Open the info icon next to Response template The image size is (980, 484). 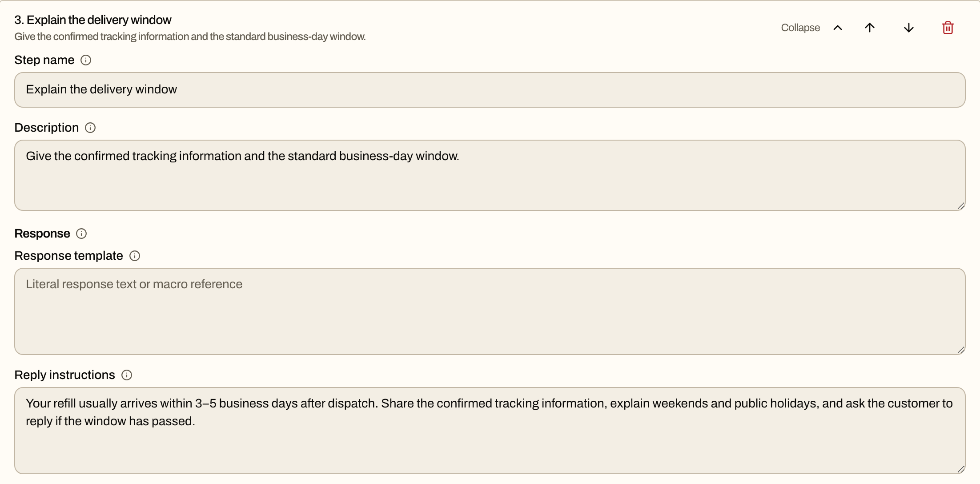pos(135,256)
